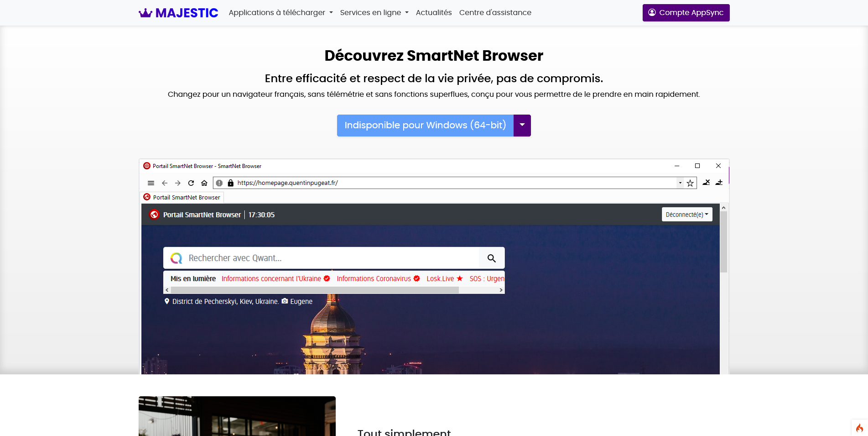Reload page with refresh icon

[x=191, y=183]
